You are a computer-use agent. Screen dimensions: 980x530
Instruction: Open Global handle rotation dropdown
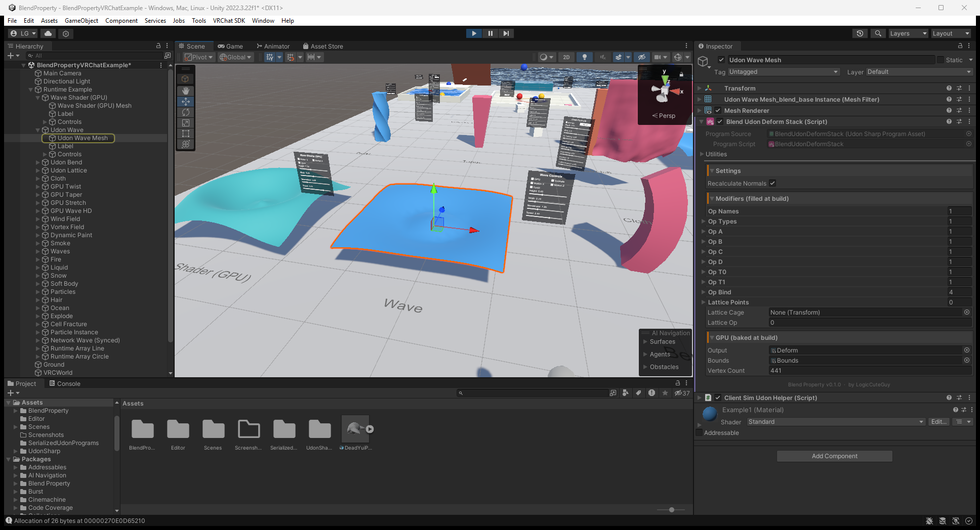[x=235, y=57]
